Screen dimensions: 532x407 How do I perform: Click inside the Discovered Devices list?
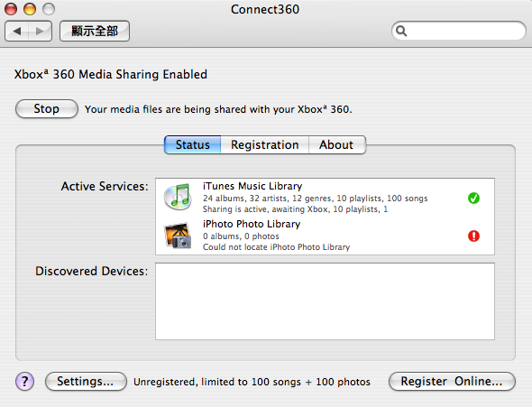[x=325, y=301]
